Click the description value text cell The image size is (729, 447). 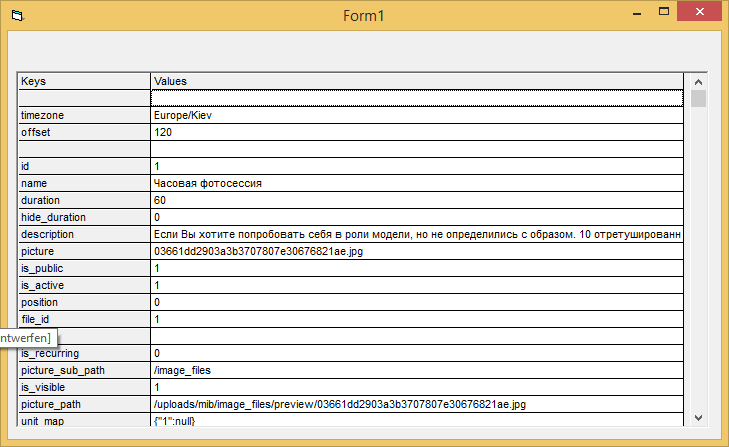point(416,234)
